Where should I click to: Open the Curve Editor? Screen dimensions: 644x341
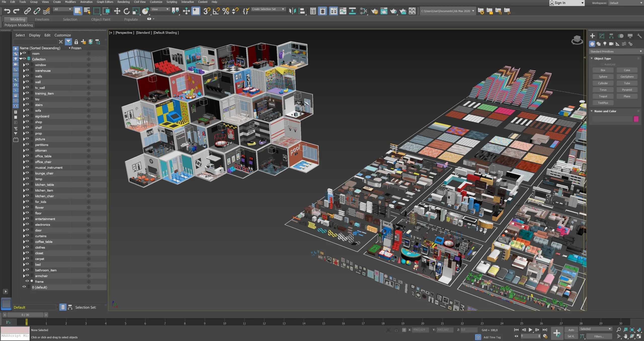coord(343,11)
